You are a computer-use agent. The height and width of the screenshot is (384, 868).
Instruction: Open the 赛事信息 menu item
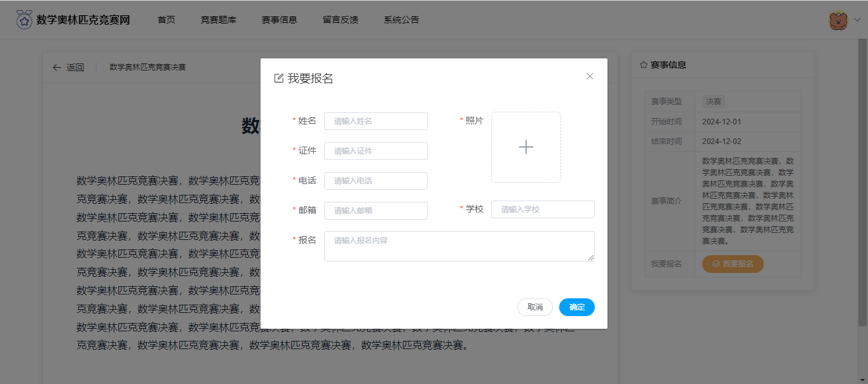[x=280, y=20]
